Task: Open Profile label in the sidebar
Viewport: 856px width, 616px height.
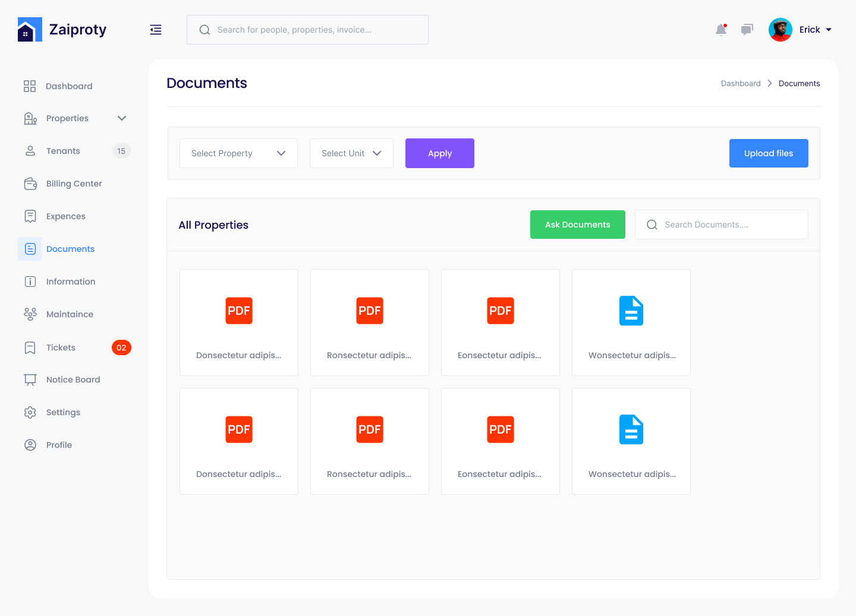Action: click(59, 445)
